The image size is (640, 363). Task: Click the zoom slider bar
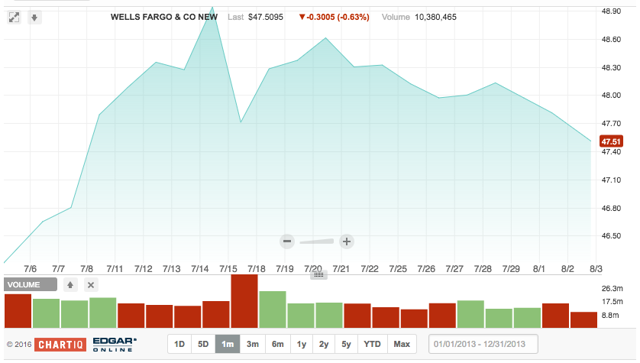click(317, 242)
